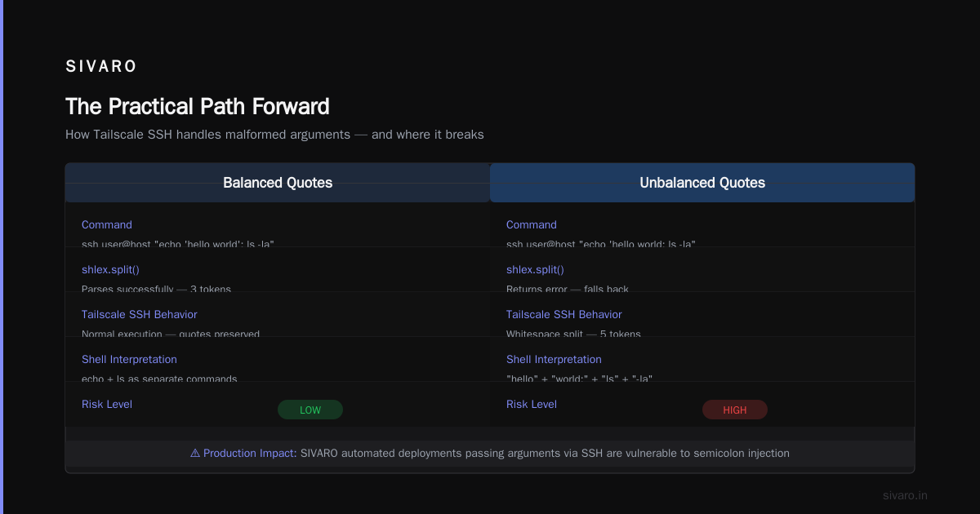Click the "Parses successfully — 3 tokens" value
The image size is (980, 514).
tap(156, 289)
